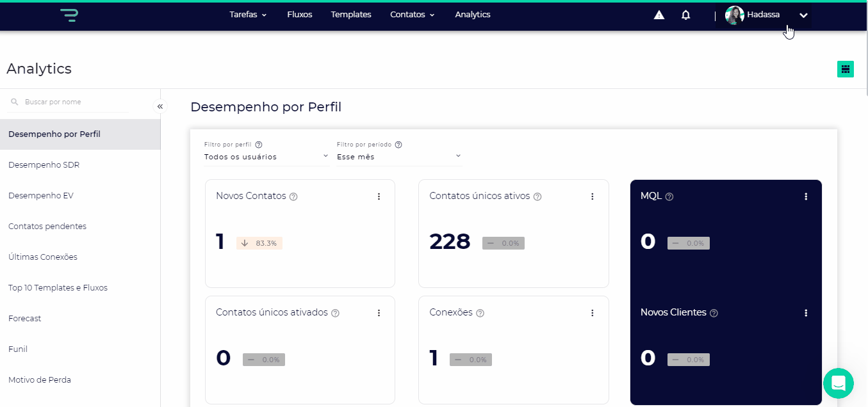This screenshot has height=407, width=868.
Task: Click help icon next to Conexões
Action: coord(480,313)
